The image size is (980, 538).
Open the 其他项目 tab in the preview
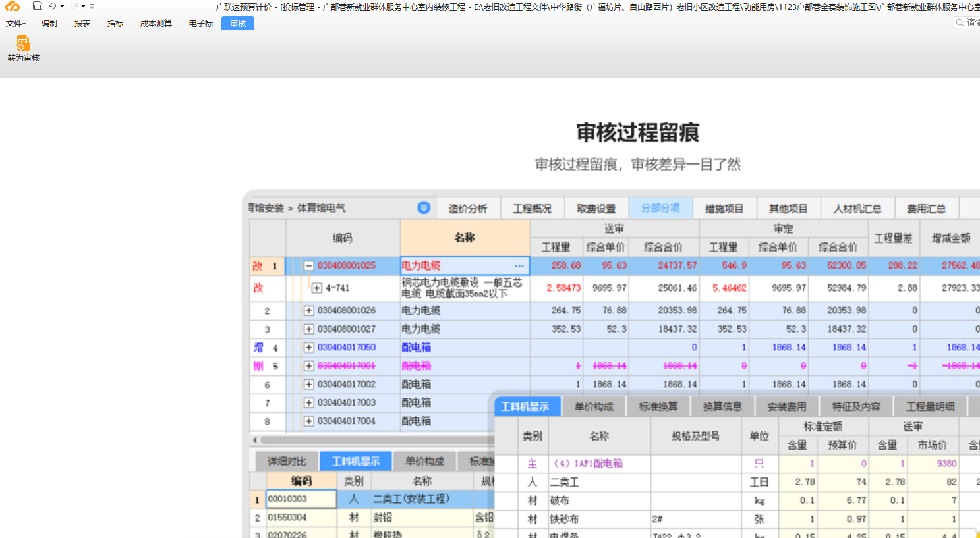coord(788,209)
